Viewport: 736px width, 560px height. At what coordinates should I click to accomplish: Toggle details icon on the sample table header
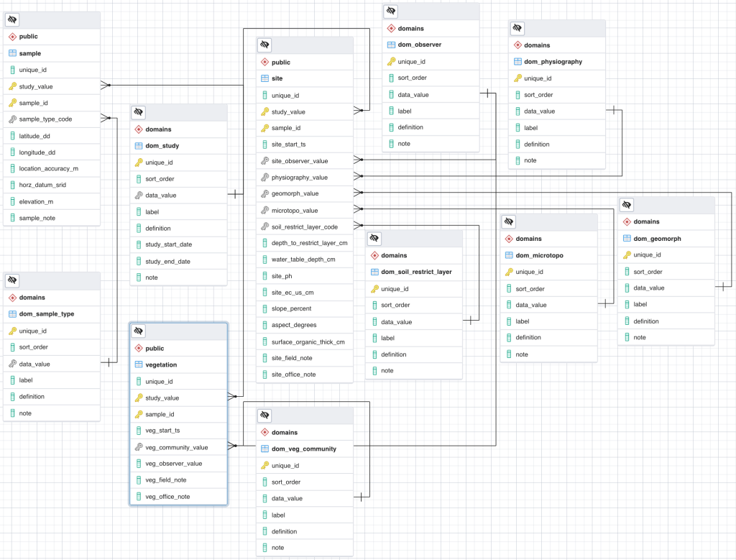(x=12, y=20)
